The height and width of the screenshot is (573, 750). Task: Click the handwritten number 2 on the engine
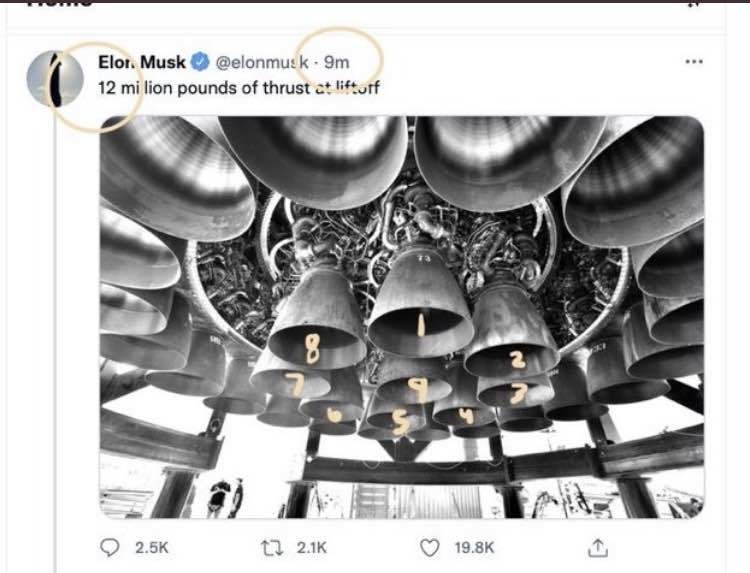[x=517, y=360]
